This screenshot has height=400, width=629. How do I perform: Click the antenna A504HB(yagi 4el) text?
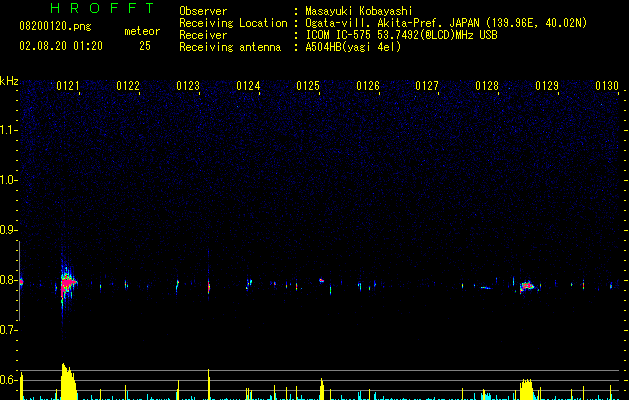pyautogui.click(x=353, y=47)
